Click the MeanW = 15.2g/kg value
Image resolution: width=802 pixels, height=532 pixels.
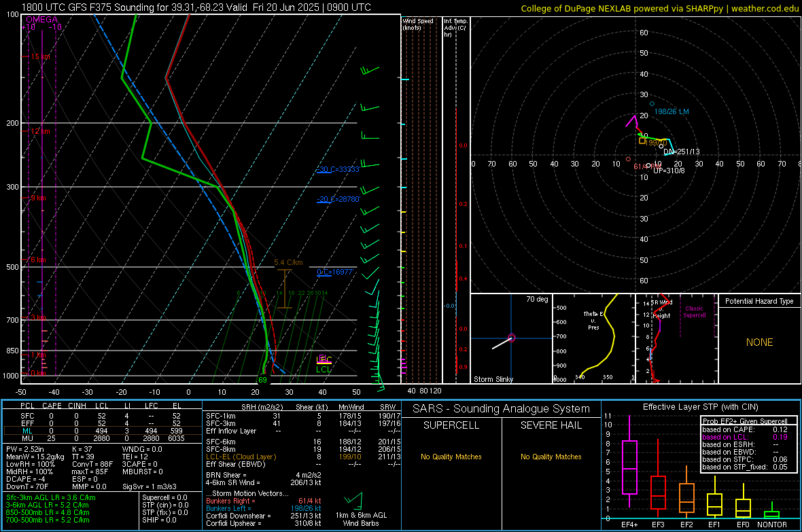coord(35,457)
